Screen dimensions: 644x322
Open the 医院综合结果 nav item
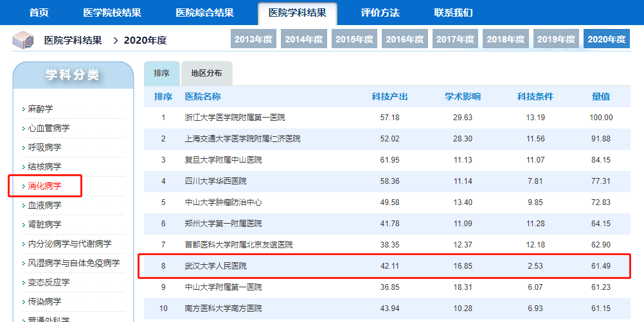tap(205, 13)
